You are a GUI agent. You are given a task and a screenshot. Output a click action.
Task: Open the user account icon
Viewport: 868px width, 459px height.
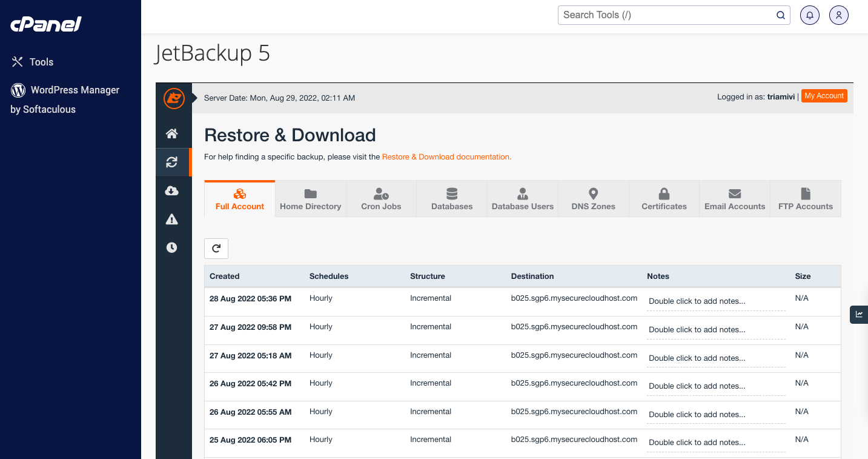click(x=839, y=16)
